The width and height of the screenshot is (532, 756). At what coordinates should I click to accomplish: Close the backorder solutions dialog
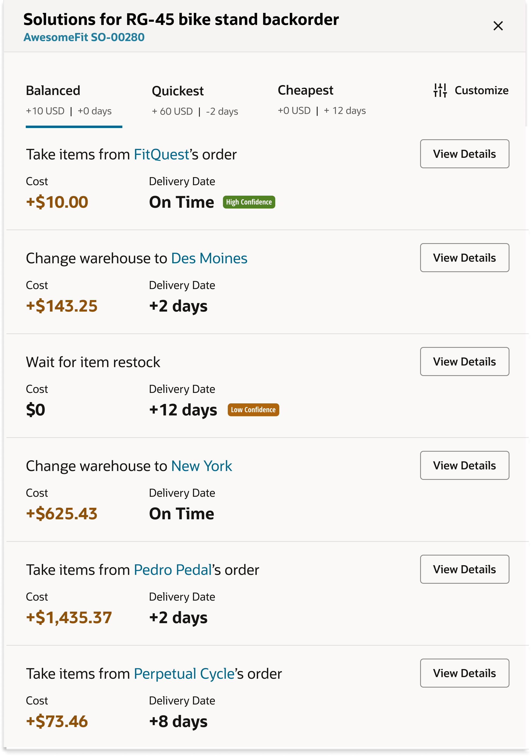(x=498, y=26)
